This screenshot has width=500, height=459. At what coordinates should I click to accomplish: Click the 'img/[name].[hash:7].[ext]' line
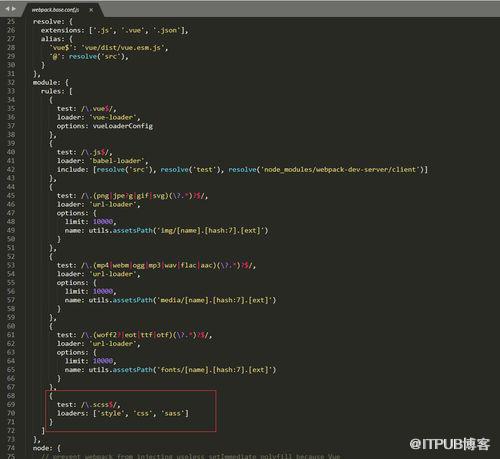(x=166, y=230)
